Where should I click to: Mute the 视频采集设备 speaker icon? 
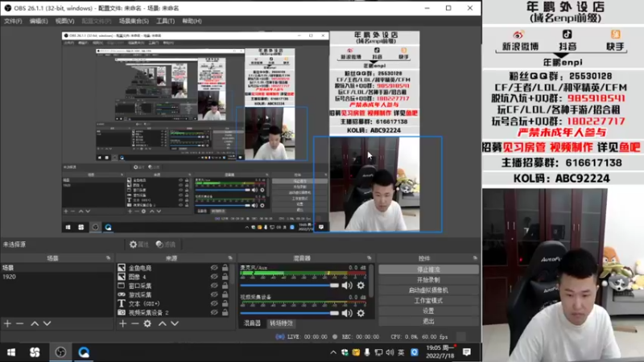coord(347,313)
